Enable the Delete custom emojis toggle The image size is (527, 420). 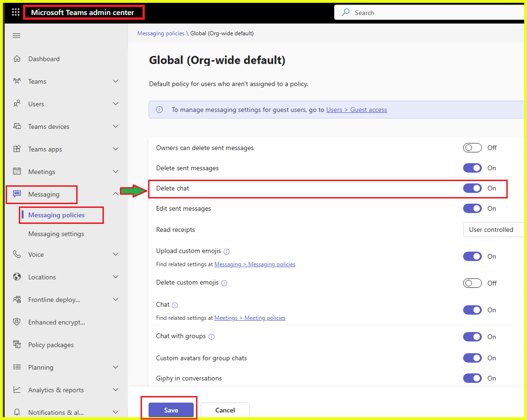coord(472,283)
